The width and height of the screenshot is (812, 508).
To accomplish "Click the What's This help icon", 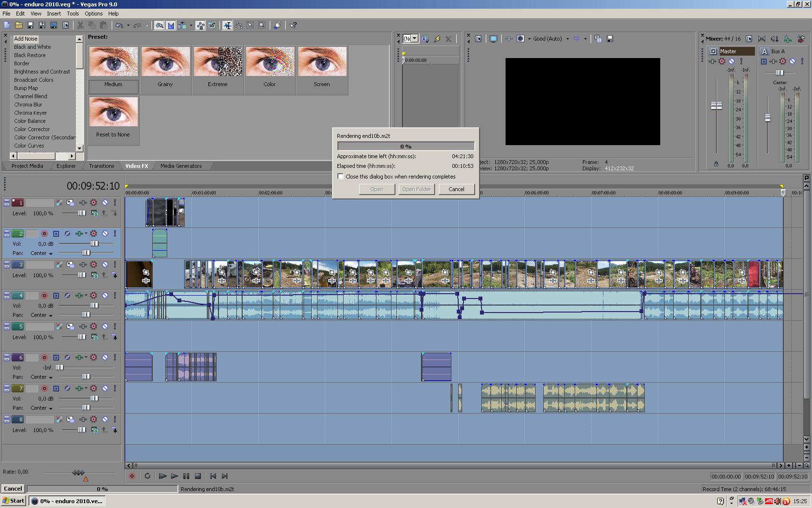I will point(293,25).
